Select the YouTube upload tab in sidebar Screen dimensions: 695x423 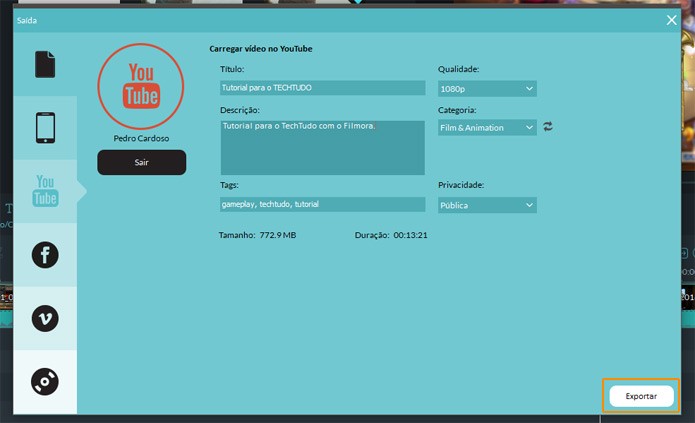(x=45, y=191)
